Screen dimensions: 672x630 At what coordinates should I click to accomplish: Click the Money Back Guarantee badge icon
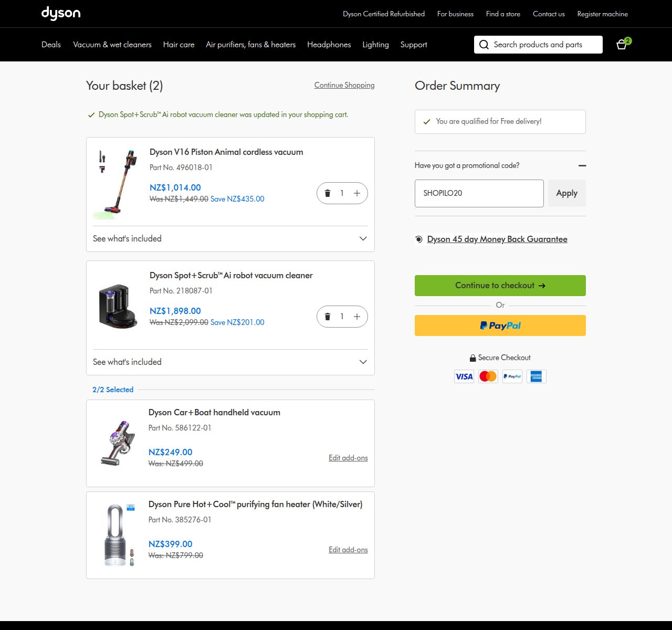419,239
